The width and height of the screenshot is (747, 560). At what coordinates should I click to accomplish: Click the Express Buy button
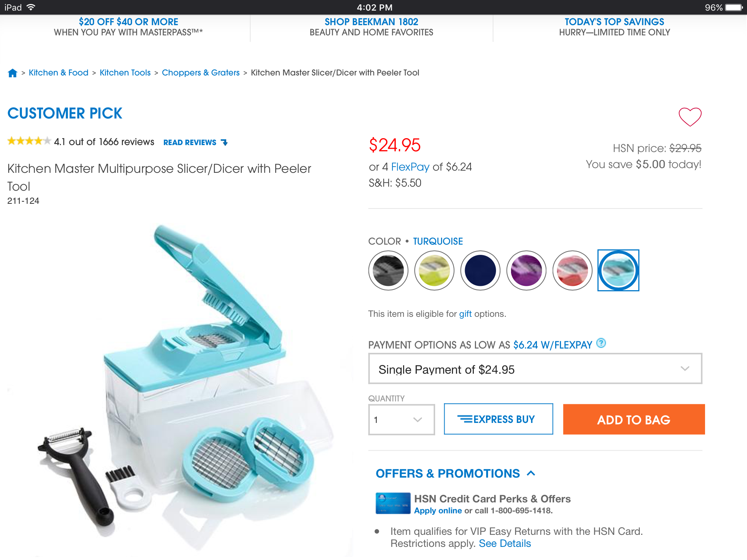498,419
